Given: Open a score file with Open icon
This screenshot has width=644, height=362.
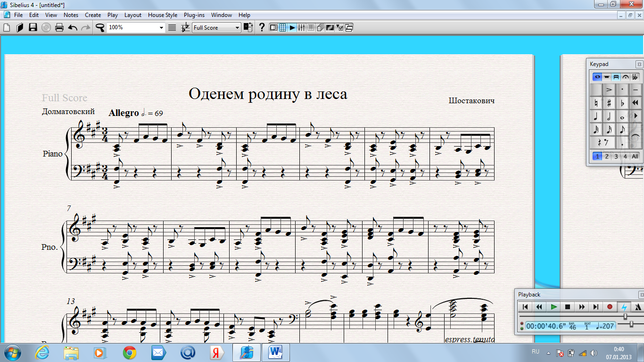Looking at the screenshot, I should [x=20, y=27].
